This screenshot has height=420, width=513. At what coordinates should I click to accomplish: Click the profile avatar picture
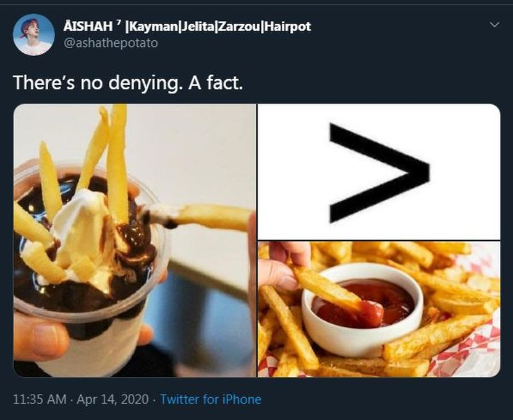34,35
